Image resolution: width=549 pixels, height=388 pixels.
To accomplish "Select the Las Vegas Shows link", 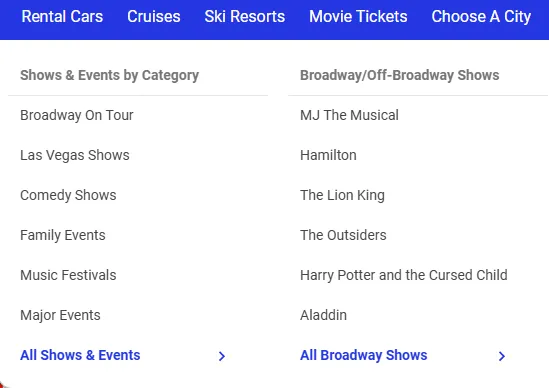I will point(75,155).
